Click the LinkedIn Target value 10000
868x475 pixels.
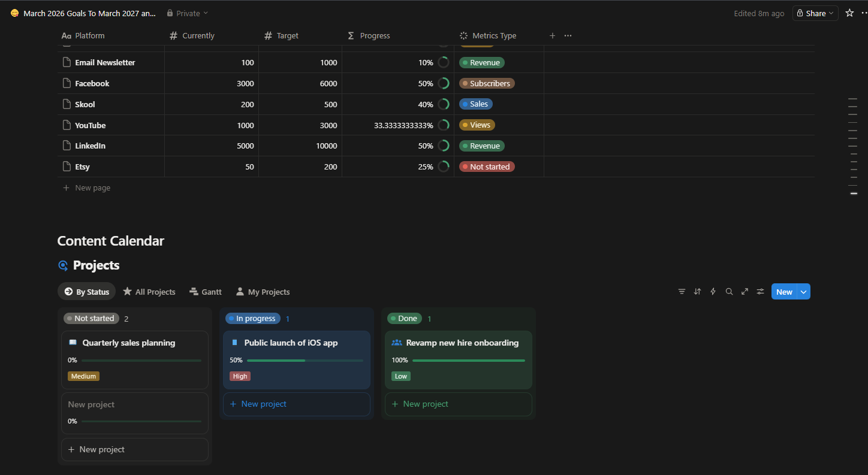tap(327, 146)
